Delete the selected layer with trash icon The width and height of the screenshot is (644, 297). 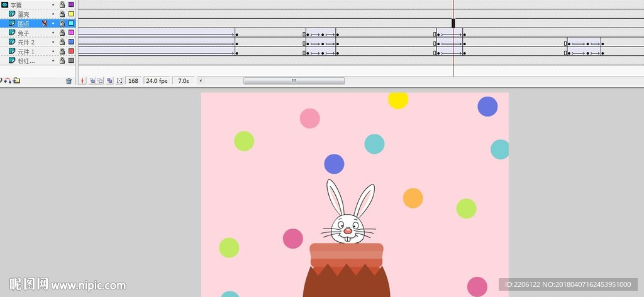click(69, 81)
